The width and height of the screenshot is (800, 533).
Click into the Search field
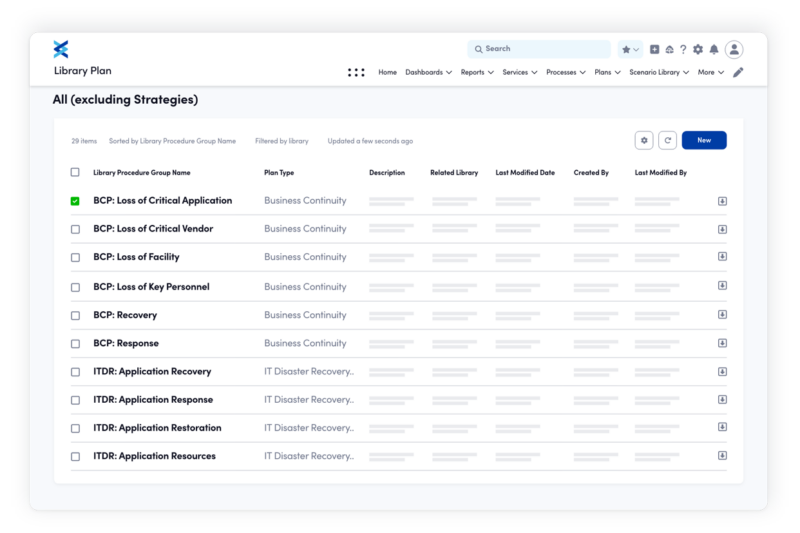(539, 49)
